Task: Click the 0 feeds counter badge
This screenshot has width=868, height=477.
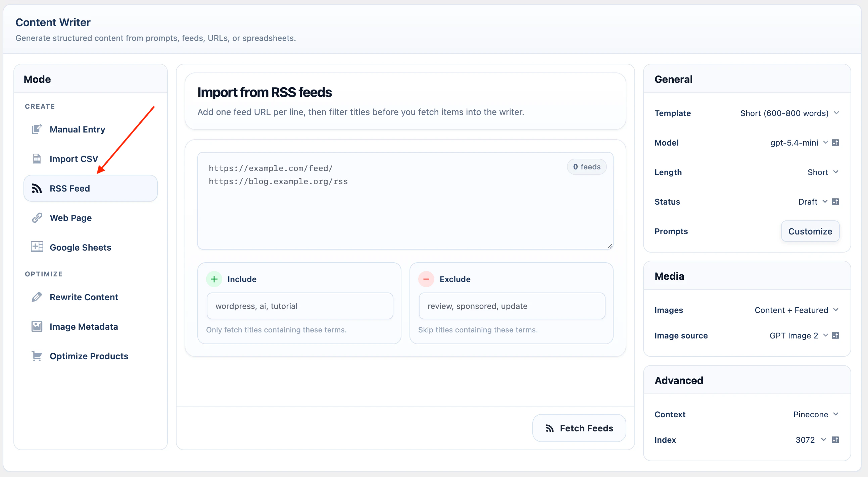Action: click(587, 167)
